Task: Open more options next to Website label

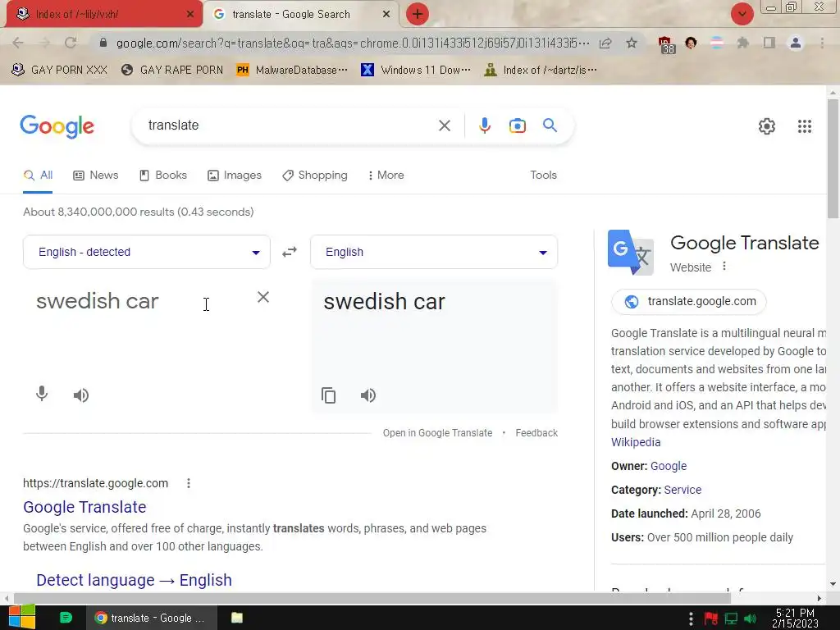Action: (x=724, y=267)
